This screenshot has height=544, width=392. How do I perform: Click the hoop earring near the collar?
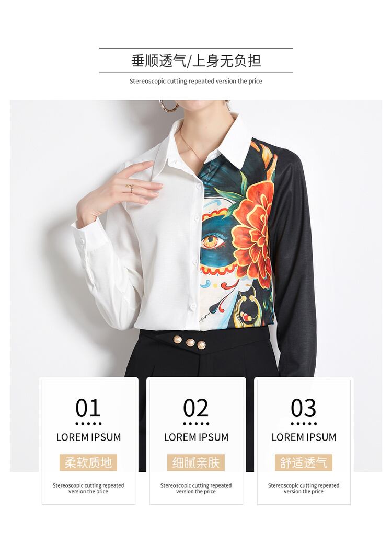tap(169, 106)
